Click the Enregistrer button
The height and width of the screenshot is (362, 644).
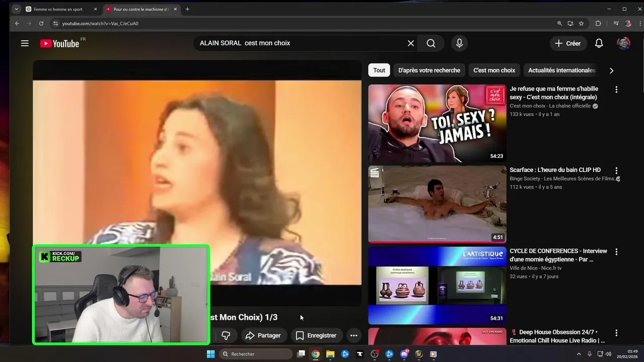pyautogui.click(x=316, y=335)
